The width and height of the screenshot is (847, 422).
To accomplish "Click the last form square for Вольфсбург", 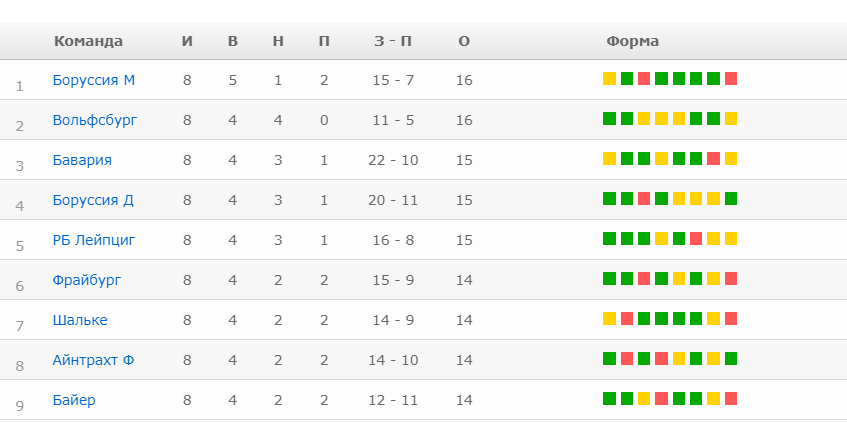I will (731, 119).
